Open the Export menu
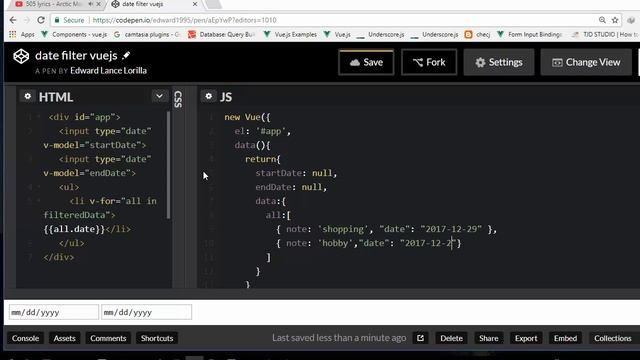The image size is (640, 360). click(526, 338)
